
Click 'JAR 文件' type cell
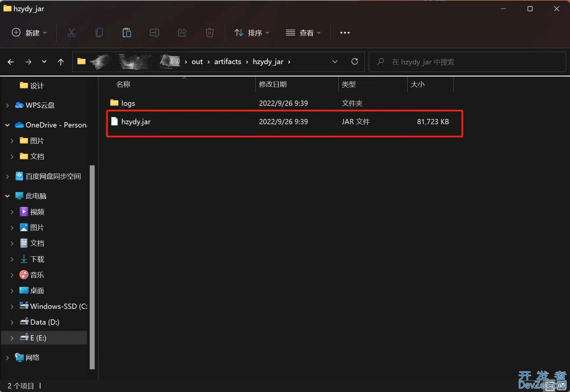pyautogui.click(x=356, y=122)
